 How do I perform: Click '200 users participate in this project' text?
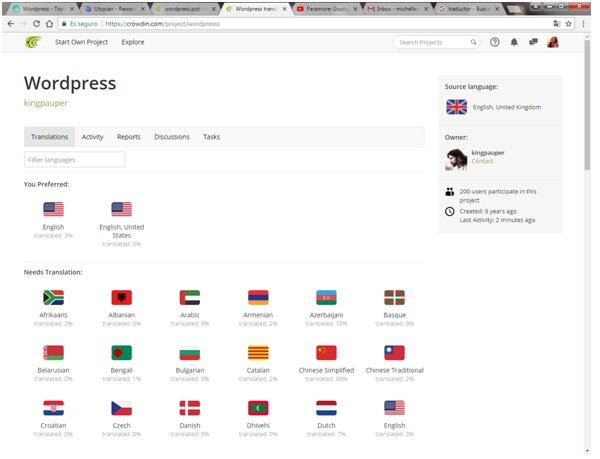click(497, 195)
